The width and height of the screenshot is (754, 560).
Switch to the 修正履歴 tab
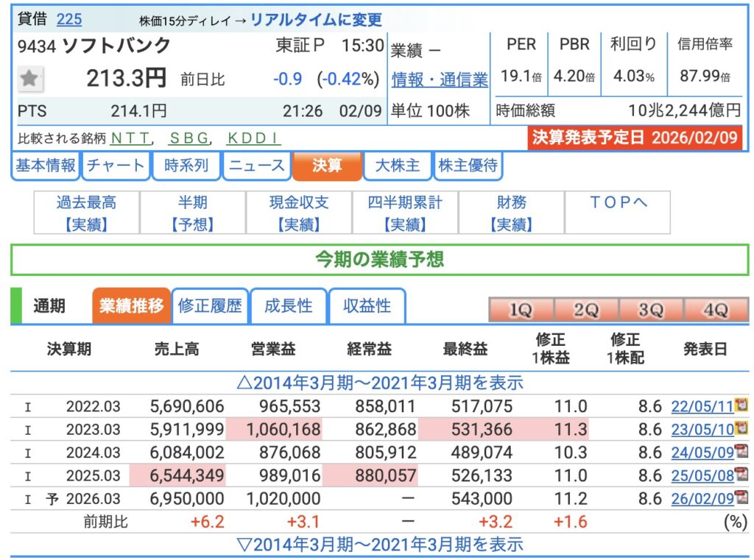tap(210, 306)
